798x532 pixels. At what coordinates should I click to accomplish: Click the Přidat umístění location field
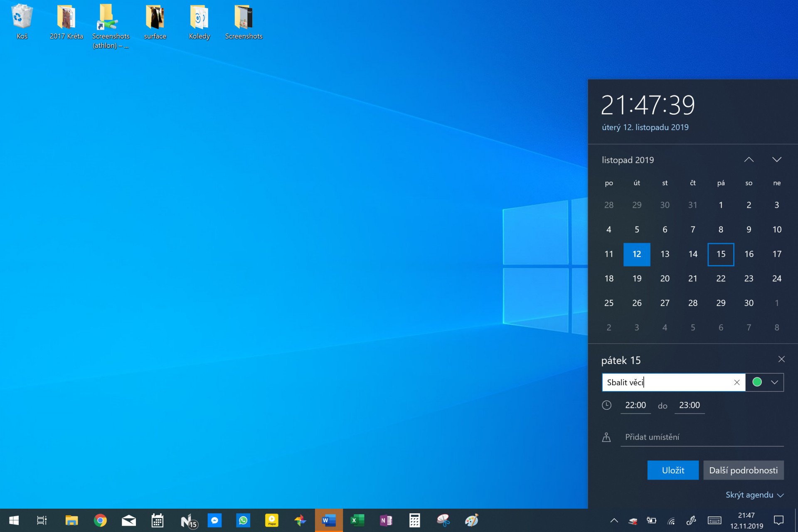[x=702, y=437]
